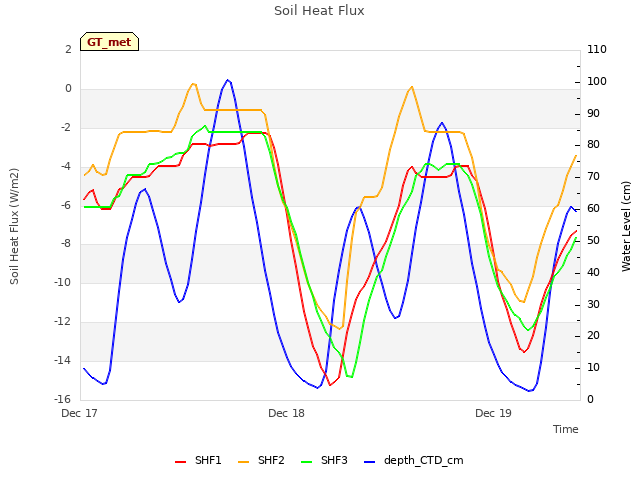Click the blue depth_CTD_cm legend swatch
Viewport: 640px width, 480px height.
coord(369,462)
